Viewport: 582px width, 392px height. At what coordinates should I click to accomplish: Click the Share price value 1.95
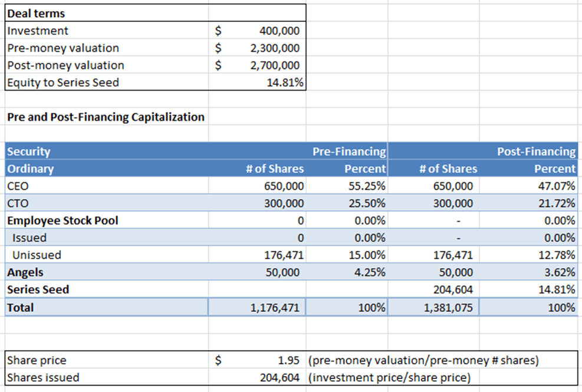pos(257,360)
